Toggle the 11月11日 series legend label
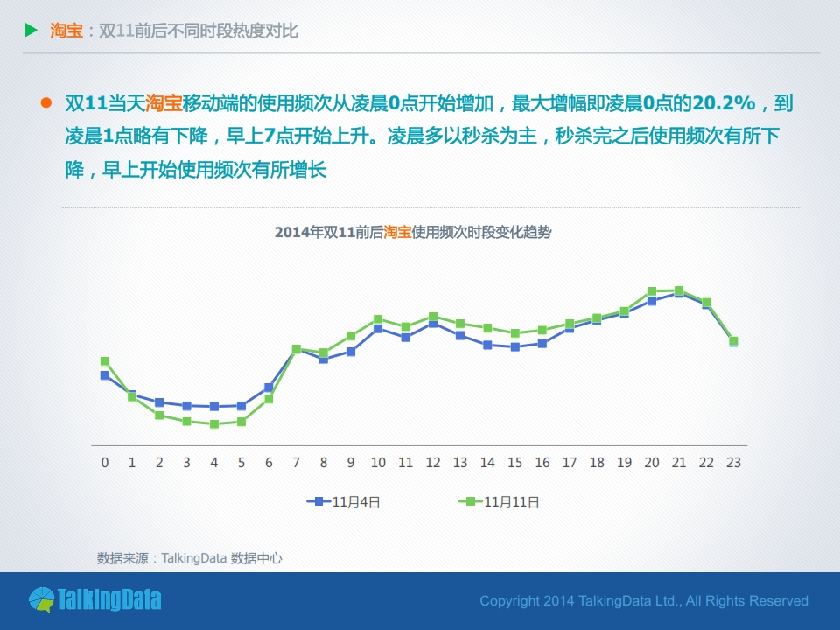840x630 pixels. click(510, 502)
